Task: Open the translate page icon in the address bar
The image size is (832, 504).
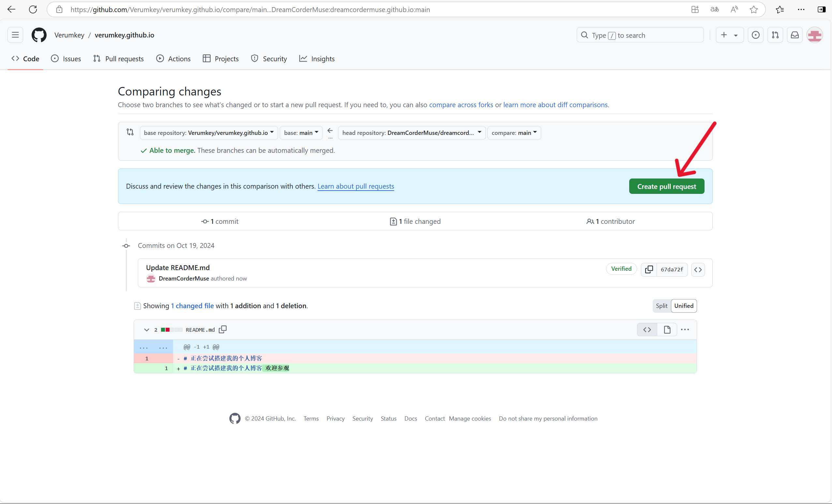Action: (715, 9)
